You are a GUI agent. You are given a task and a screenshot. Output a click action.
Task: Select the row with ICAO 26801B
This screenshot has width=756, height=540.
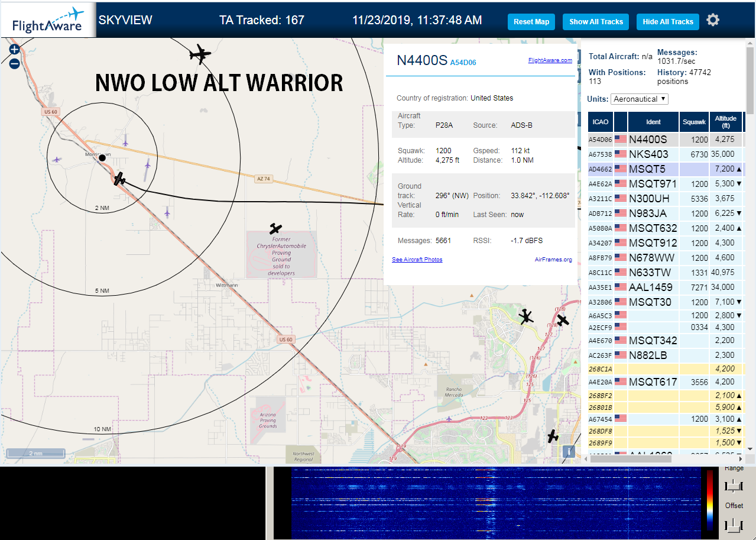(x=666, y=407)
